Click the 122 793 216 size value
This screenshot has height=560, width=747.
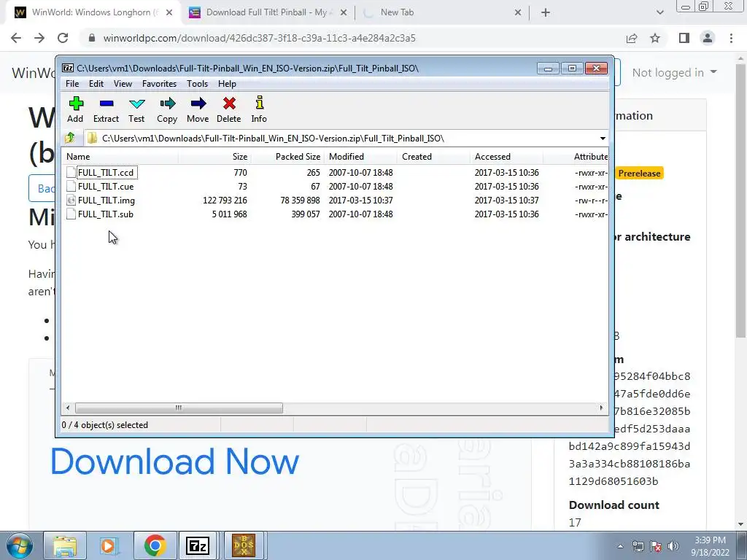[x=225, y=201]
